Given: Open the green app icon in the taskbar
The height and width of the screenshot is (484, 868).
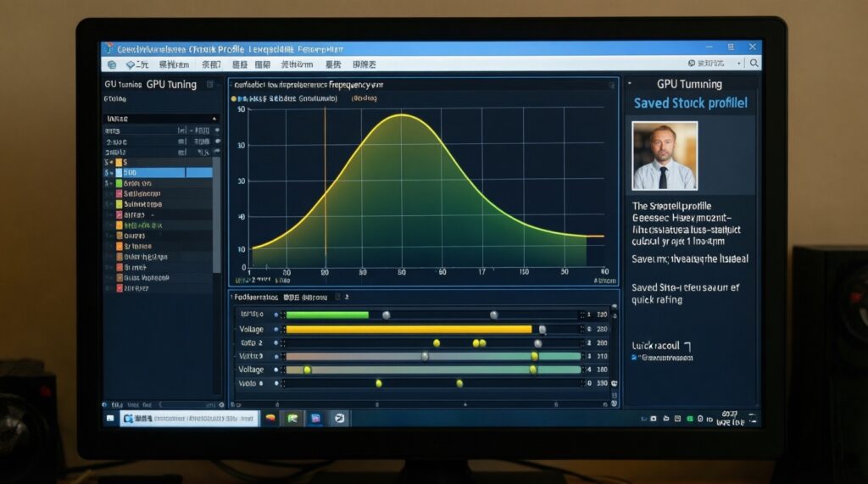Looking at the screenshot, I should click(292, 419).
